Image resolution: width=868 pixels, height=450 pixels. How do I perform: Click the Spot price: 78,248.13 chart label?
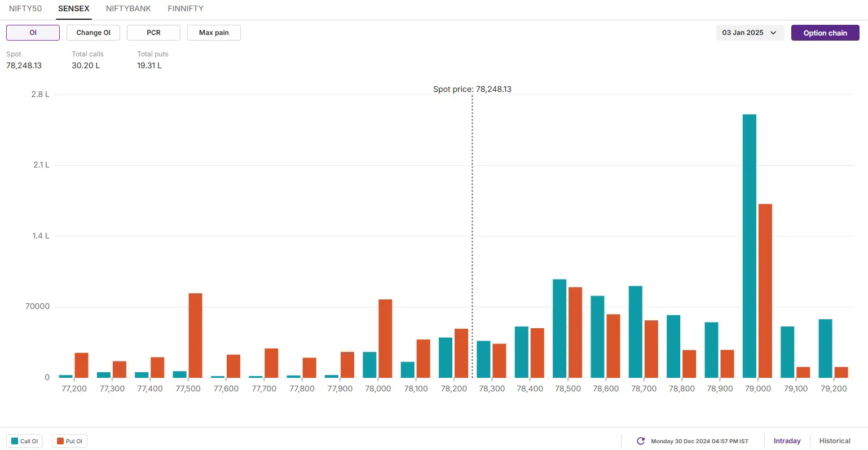[x=472, y=89]
